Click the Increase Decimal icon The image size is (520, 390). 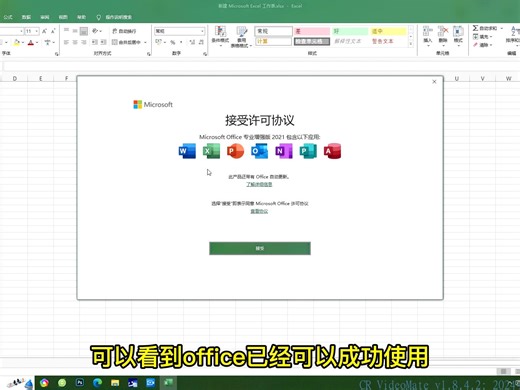pyautogui.click(x=192, y=42)
